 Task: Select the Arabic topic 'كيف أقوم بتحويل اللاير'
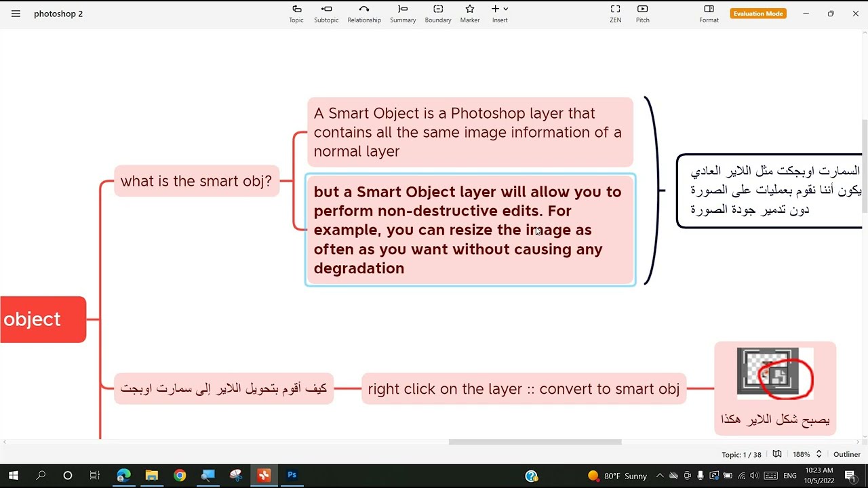[x=224, y=388]
